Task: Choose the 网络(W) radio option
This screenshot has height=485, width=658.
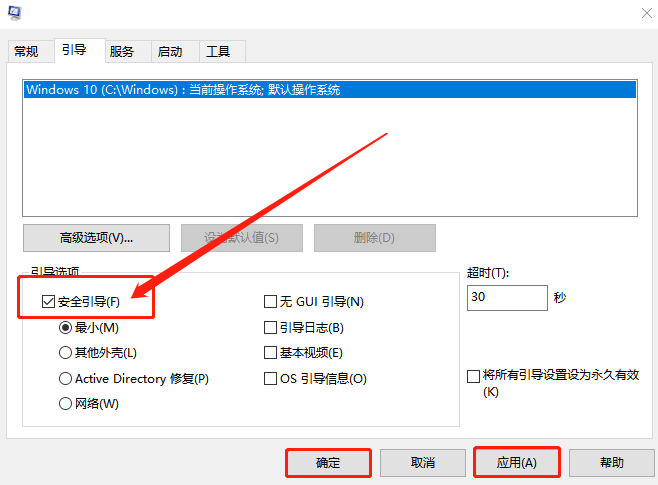Action: click(x=65, y=404)
